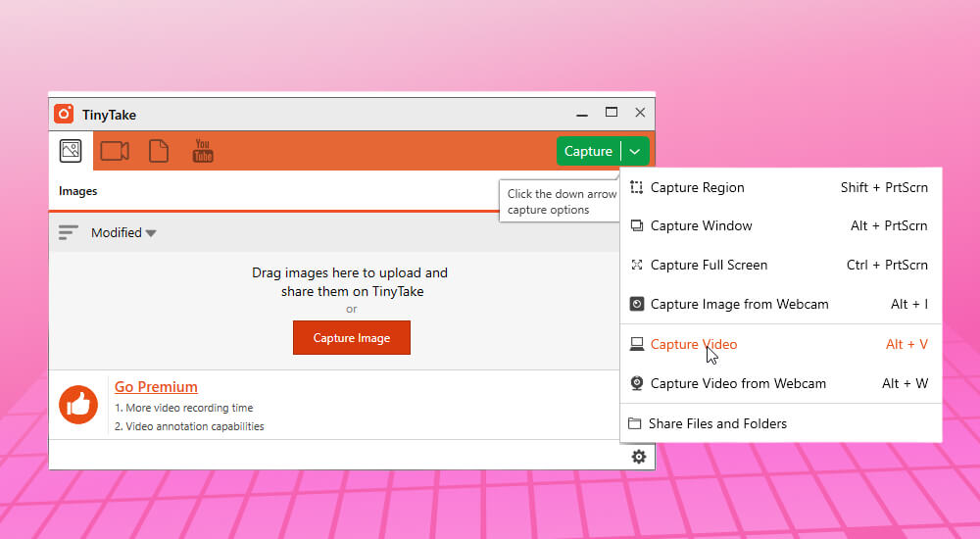
Task: Click the Ctrl + PrtScrn shortcut text
Action: (x=887, y=265)
